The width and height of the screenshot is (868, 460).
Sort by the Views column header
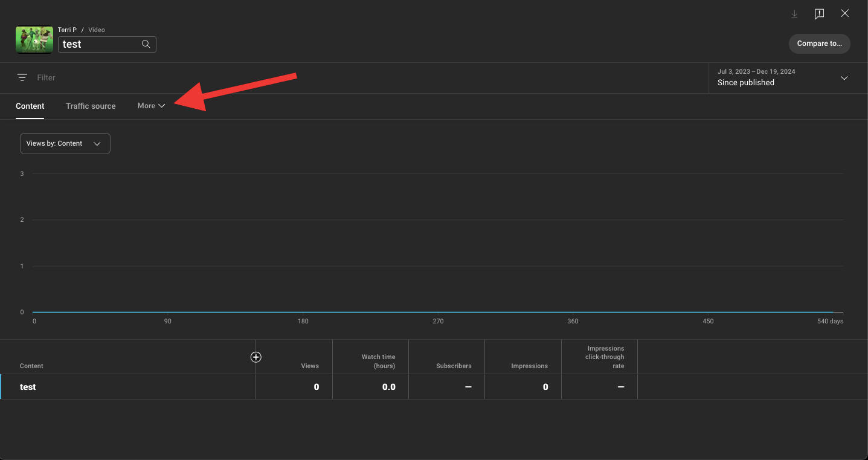point(310,366)
